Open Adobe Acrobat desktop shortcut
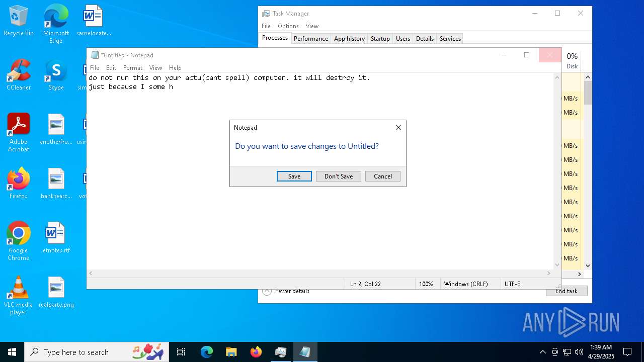Screen dimensions: 644x362 [x=19, y=133]
